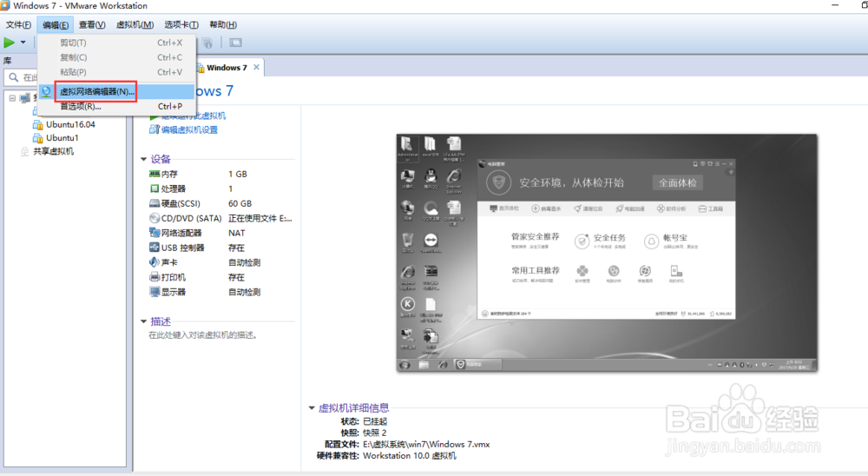
Task: Open the 文件(F) menu
Action: (18, 24)
